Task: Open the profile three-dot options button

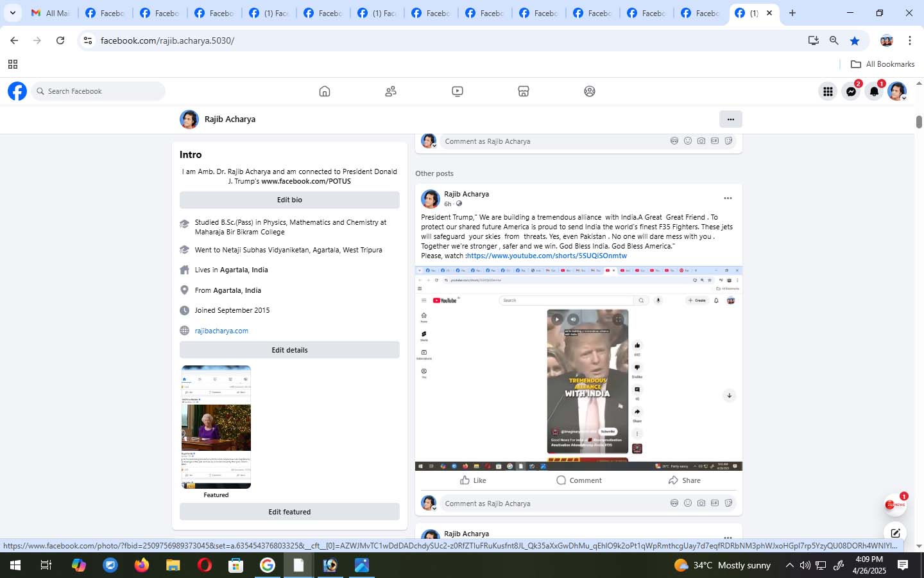Action: pyautogui.click(x=730, y=119)
